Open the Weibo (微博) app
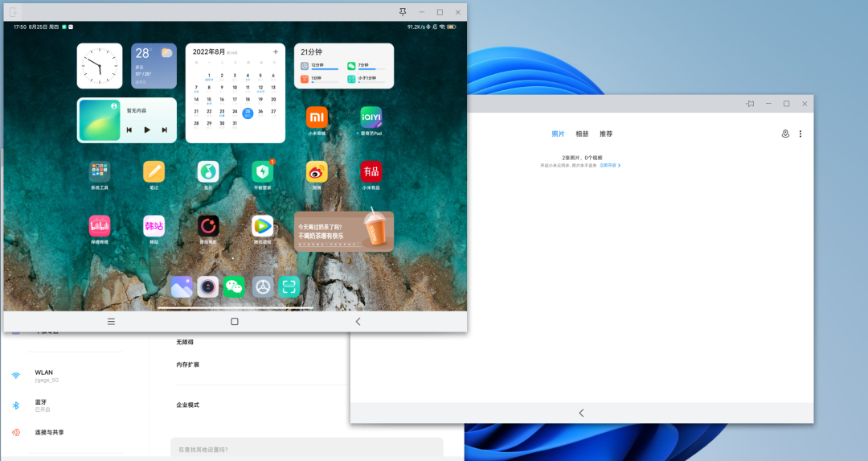The width and height of the screenshot is (868, 461). (x=317, y=171)
